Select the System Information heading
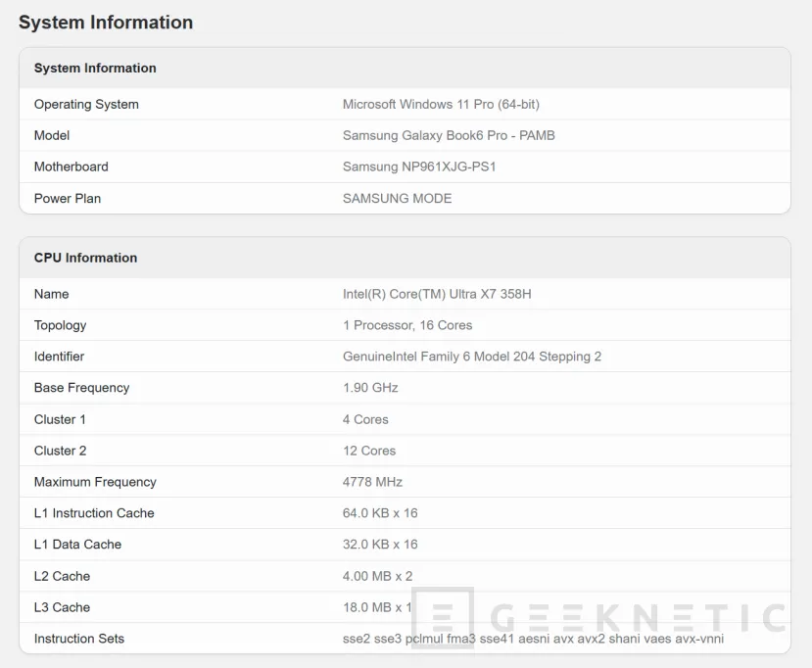Viewport: 812px width, 668px height. tap(106, 22)
